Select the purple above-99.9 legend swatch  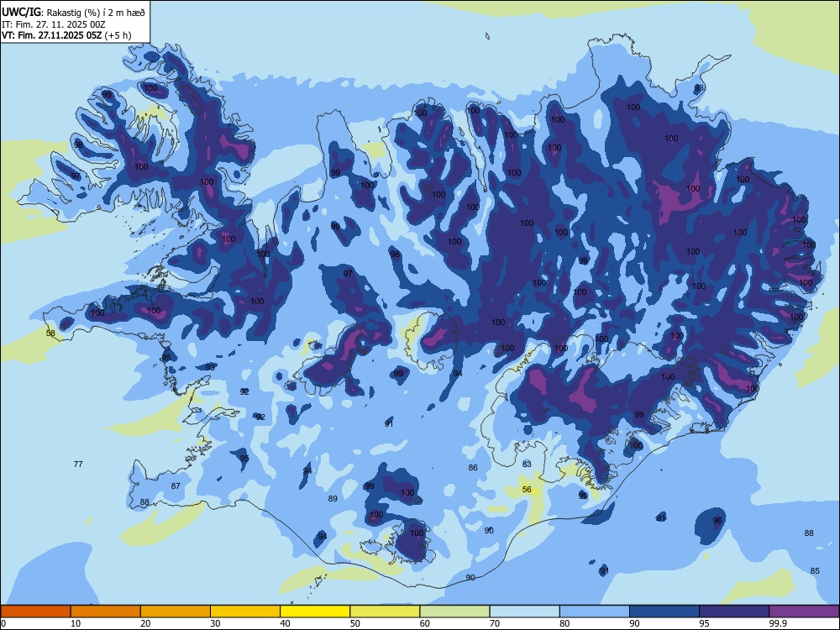point(804,612)
